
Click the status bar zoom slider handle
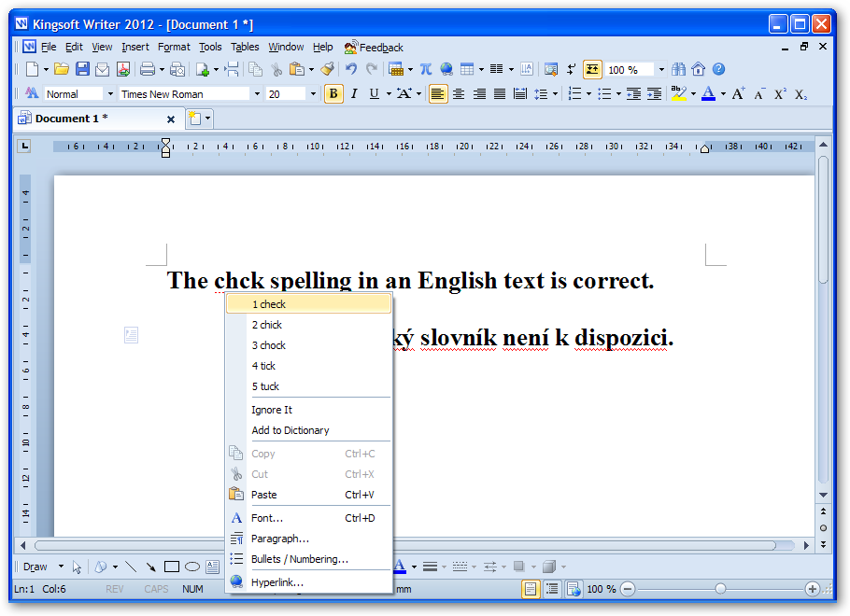tap(720, 589)
